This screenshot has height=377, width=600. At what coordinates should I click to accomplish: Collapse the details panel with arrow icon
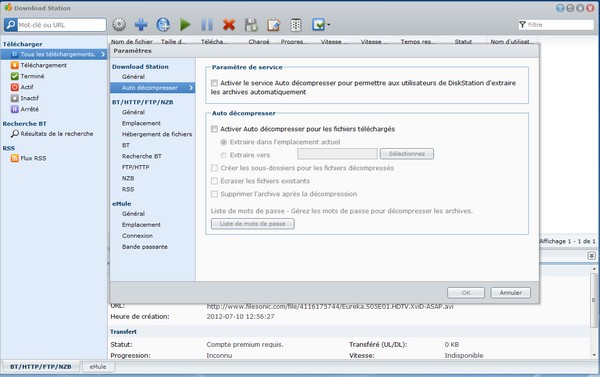click(592, 255)
